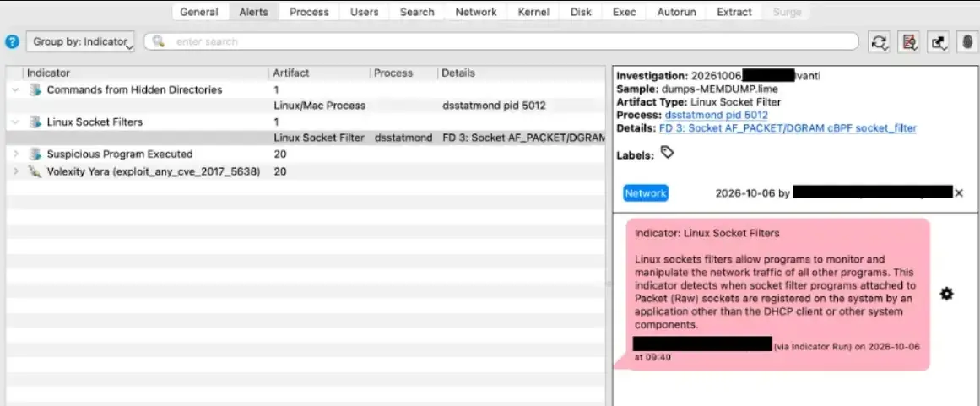The image size is (980, 406).
Task: Open the Process tab
Action: [309, 12]
